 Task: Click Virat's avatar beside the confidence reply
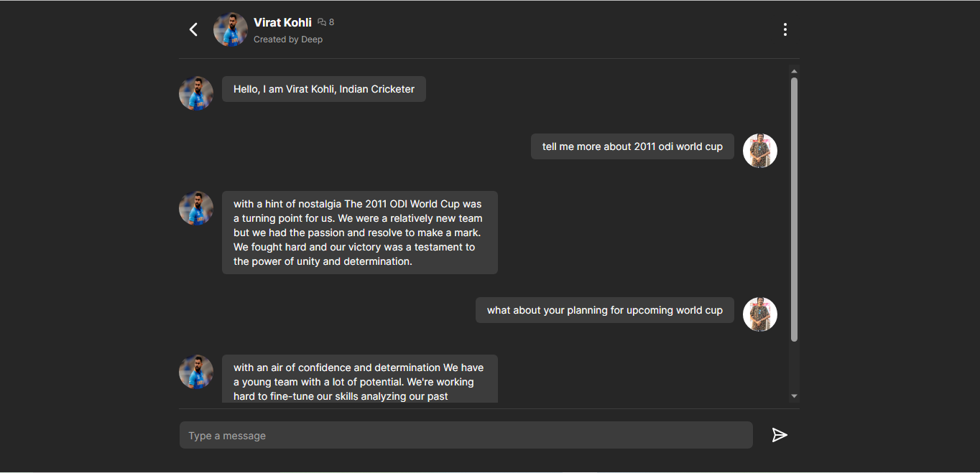pyautogui.click(x=196, y=372)
